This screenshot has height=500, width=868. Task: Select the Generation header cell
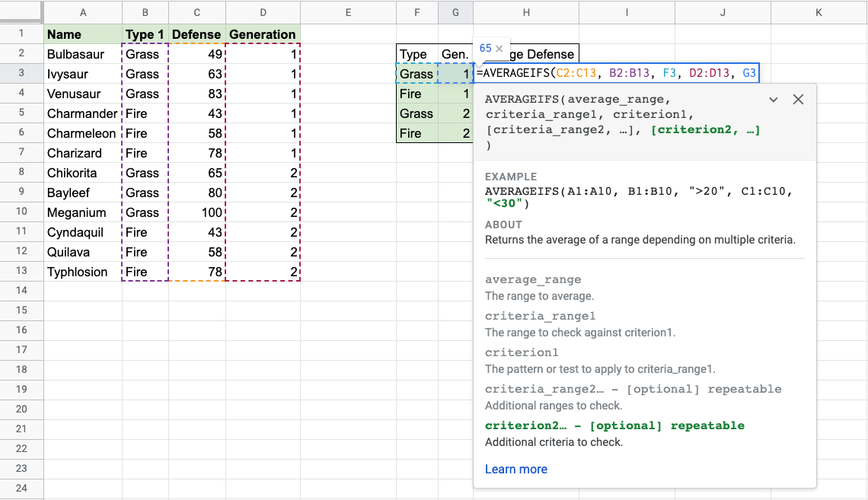click(x=263, y=34)
